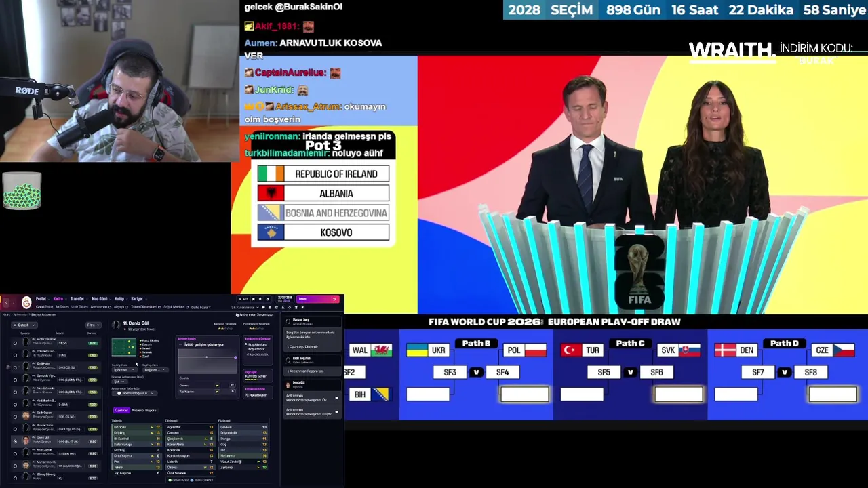Click the bookmark icon next to Ara
Viewport: 868px width, 488px height.
tap(254, 299)
